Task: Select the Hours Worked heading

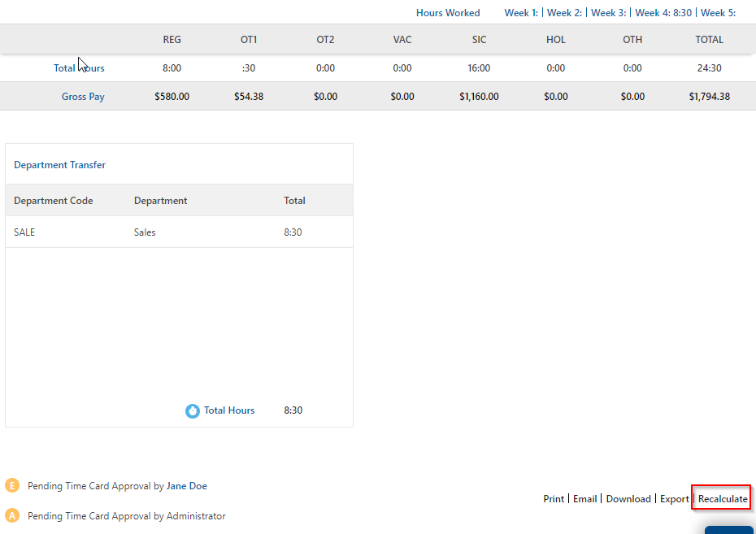Action: click(x=448, y=12)
